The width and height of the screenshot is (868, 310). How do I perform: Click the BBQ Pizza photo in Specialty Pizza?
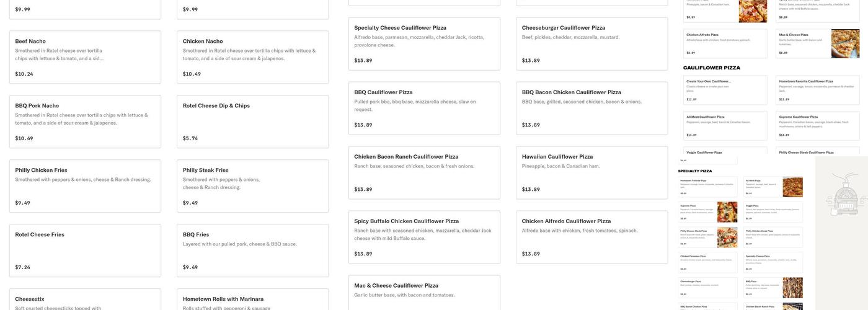(792, 288)
